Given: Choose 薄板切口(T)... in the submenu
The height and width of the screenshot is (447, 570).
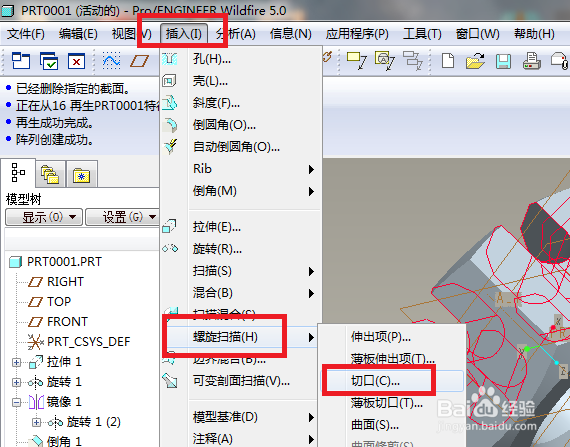Looking at the screenshot, I should coord(392,403).
